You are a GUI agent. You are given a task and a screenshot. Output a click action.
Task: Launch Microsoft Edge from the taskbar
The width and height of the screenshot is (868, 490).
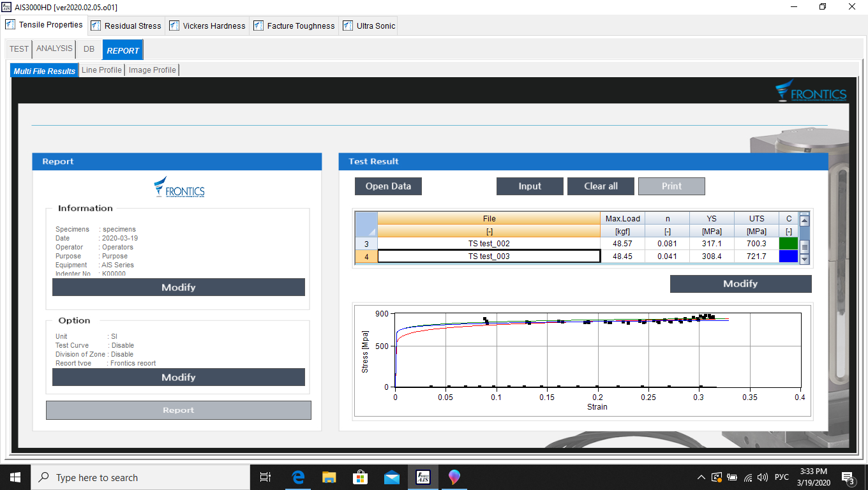(298, 477)
